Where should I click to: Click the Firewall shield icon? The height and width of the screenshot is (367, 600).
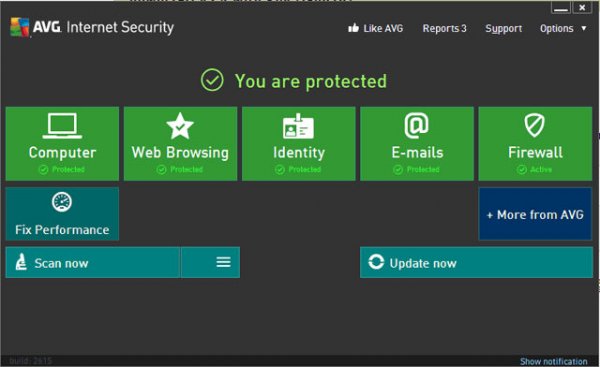coord(535,125)
